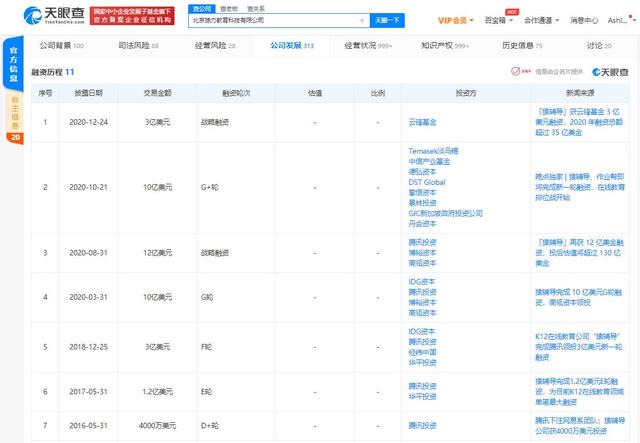Open the K12在线教育公司 news link
Viewport: 640px width, 443px height.
tap(578, 347)
